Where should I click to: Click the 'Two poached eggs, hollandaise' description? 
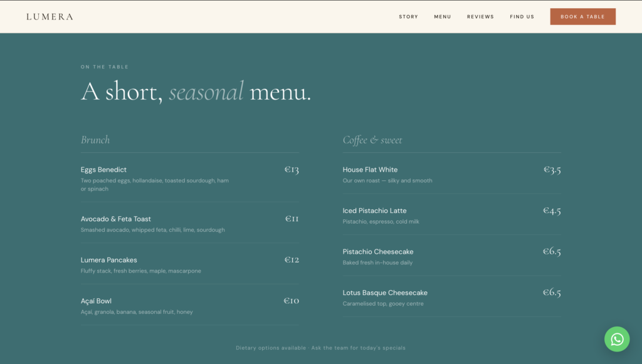click(155, 185)
